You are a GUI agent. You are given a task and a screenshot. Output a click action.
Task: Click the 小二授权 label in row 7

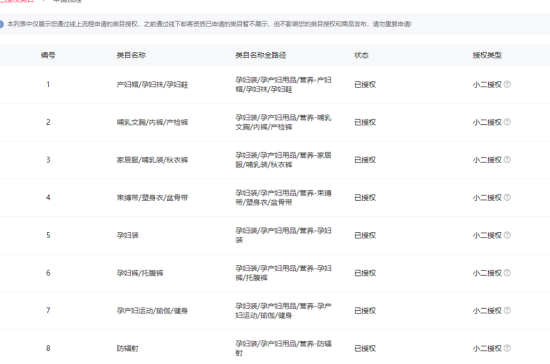(487, 311)
